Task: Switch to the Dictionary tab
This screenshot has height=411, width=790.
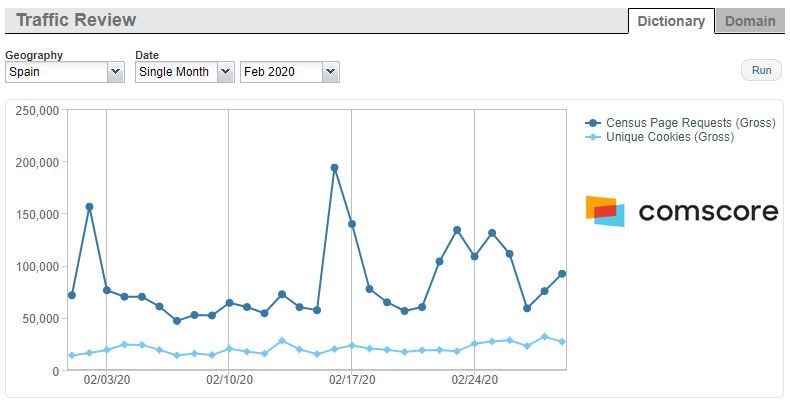Action: pyautogui.click(x=670, y=21)
